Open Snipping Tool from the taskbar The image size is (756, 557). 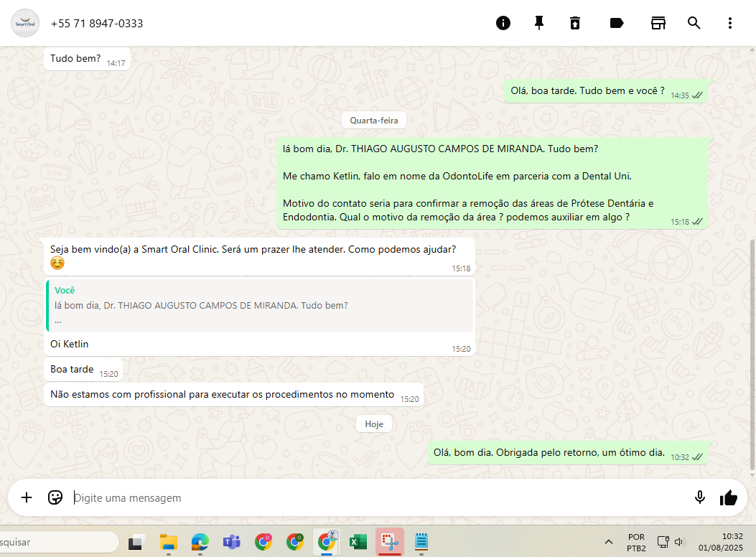390,542
